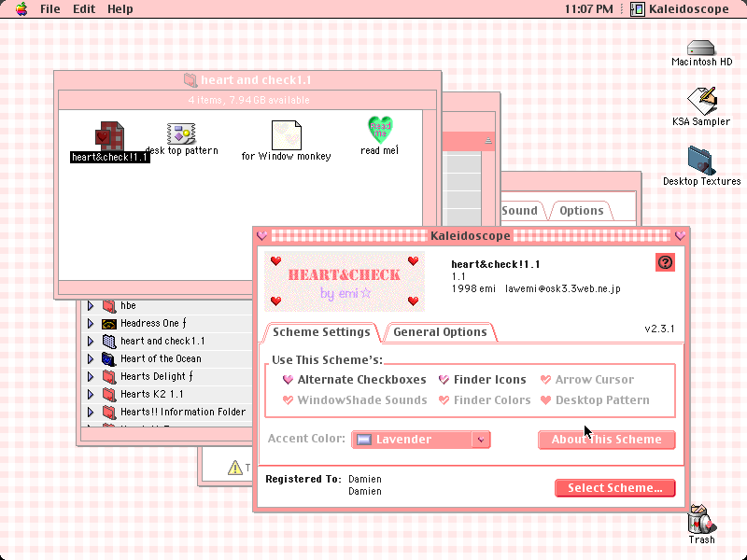The width and height of the screenshot is (747, 560).
Task: Open the Help menu
Action: click(x=120, y=9)
